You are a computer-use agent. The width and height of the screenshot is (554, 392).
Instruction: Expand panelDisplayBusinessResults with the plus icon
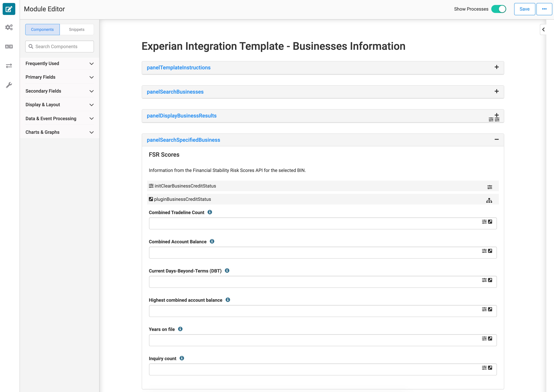pyautogui.click(x=497, y=115)
